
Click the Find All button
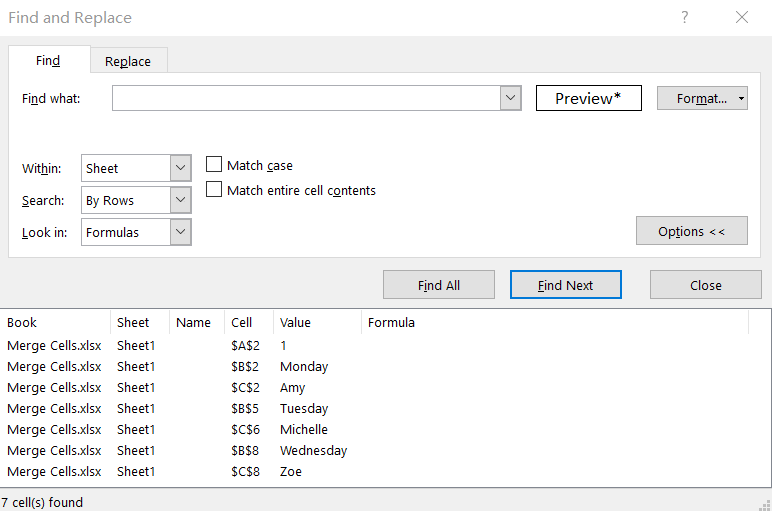coord(439,285)
